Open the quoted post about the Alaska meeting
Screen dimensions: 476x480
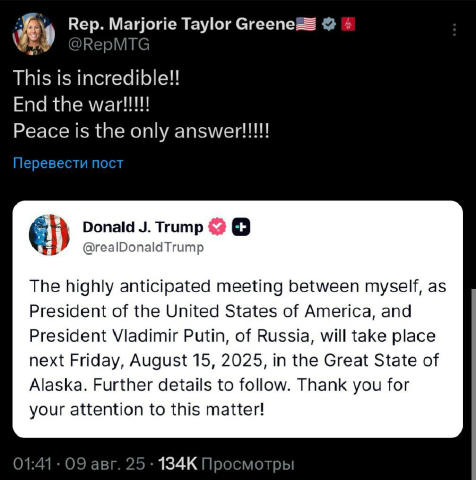(238, 319)
